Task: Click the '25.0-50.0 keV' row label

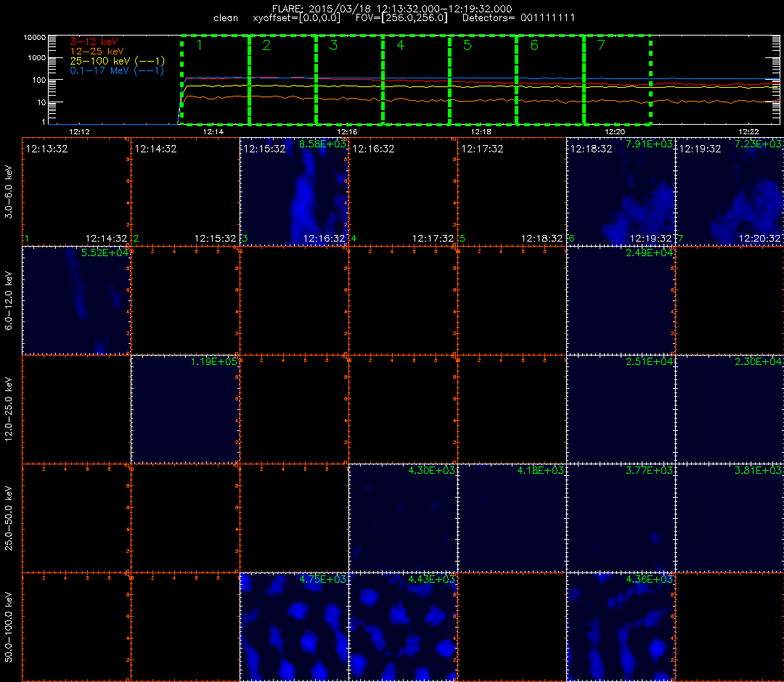Action: (9, 518)
